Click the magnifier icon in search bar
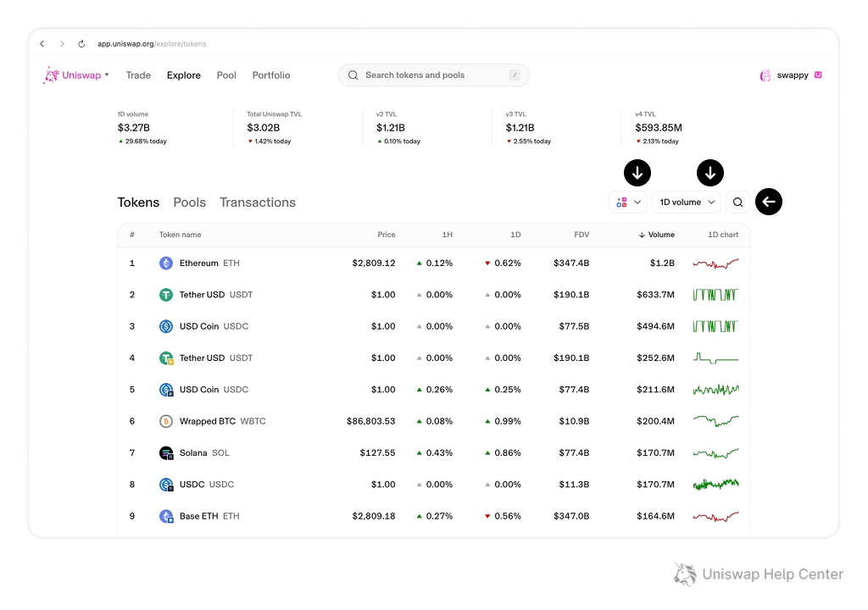868x610 pixels. pyautogui.click(x=353, y=75)
